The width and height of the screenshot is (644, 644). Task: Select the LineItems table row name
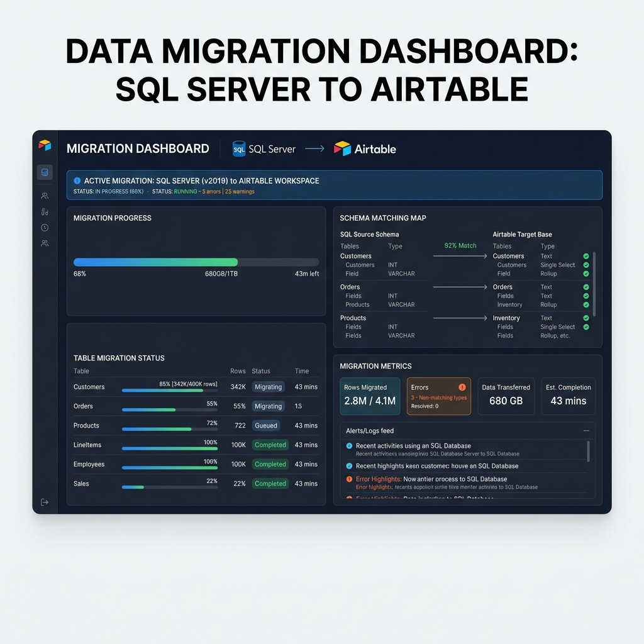pyautogui.click(x=87, y=445)
